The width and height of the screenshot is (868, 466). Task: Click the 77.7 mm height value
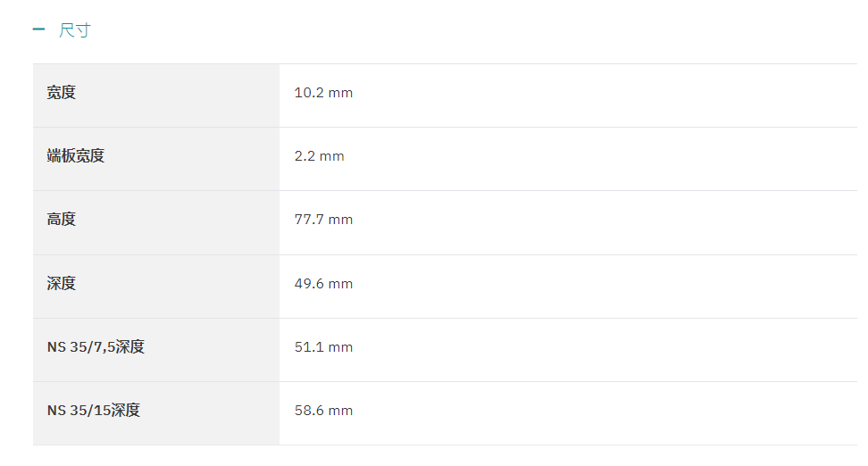323,220
